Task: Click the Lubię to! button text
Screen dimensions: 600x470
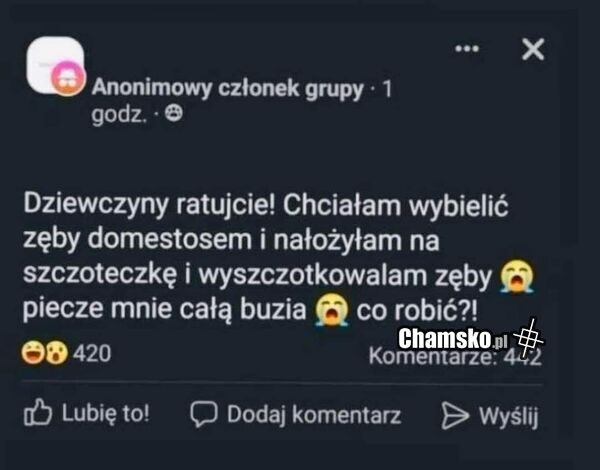Action: 106,413
